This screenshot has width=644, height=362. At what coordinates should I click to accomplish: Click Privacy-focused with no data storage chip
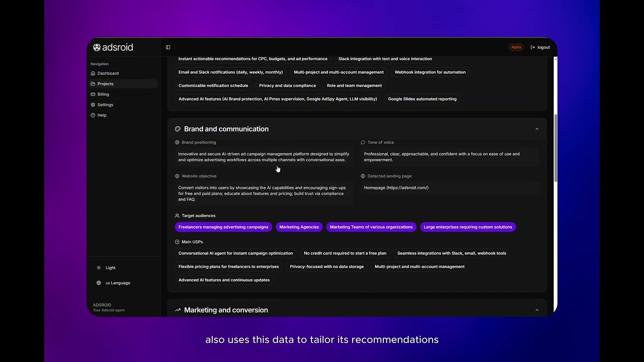(327, 267)
